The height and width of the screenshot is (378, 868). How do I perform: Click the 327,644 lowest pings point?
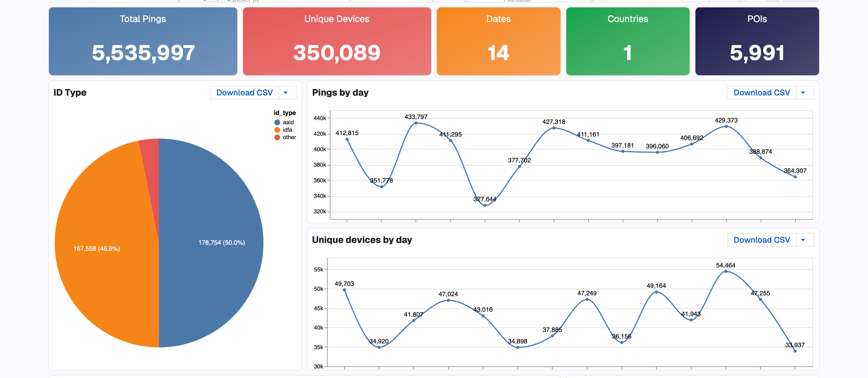(x=485, y=205)
